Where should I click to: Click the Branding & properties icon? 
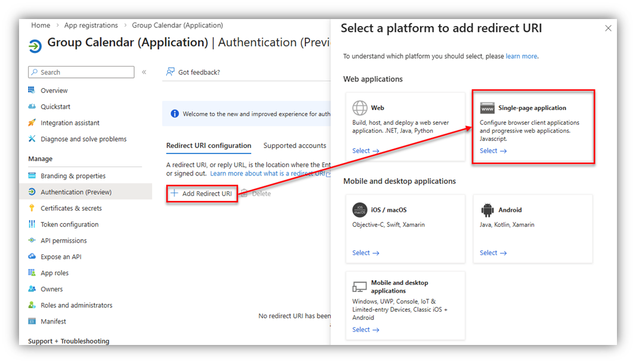[x=32, y=175]
